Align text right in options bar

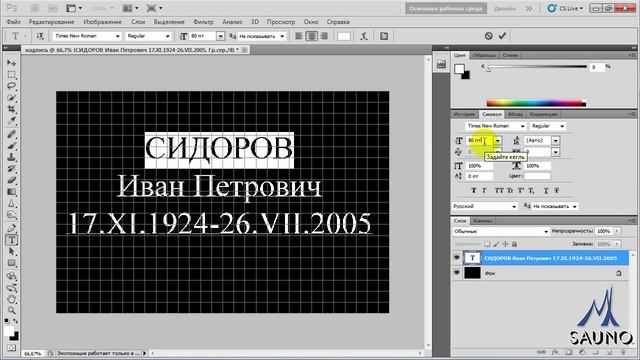pos(324,36)
